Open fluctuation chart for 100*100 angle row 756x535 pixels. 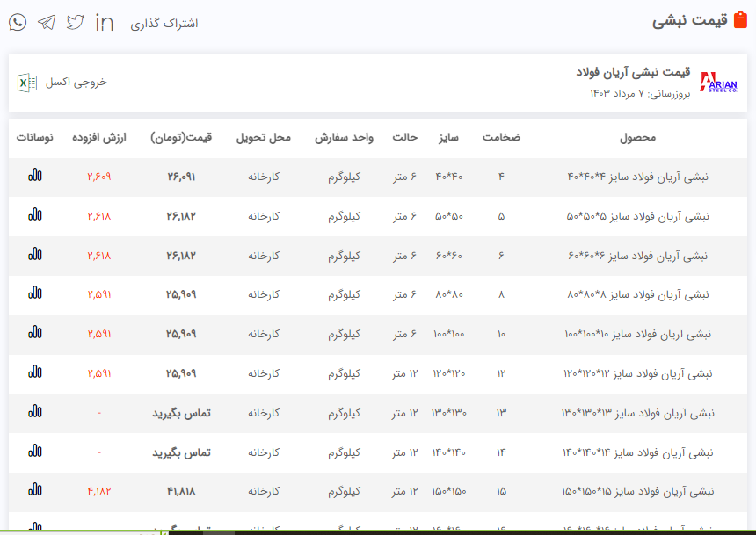tap(35, 334)
